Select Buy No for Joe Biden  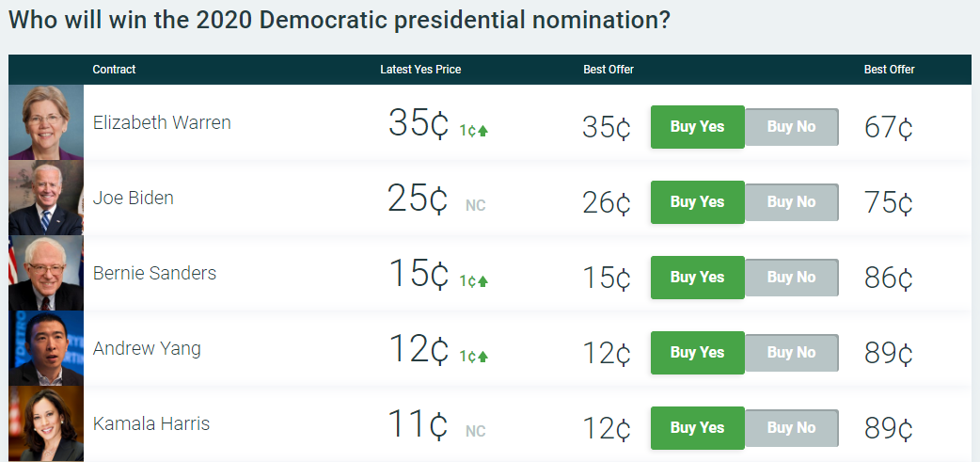[791, 202]
